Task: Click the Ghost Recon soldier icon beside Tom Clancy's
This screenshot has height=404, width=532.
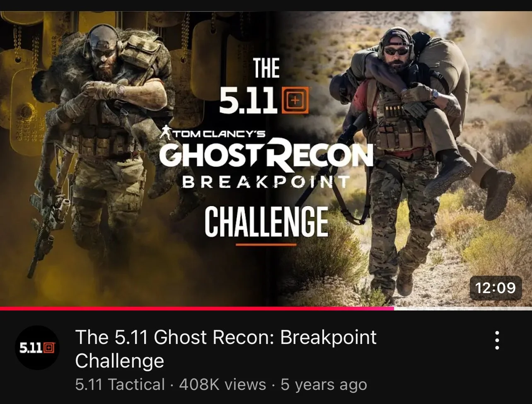Action: click(x=168, y=132)
